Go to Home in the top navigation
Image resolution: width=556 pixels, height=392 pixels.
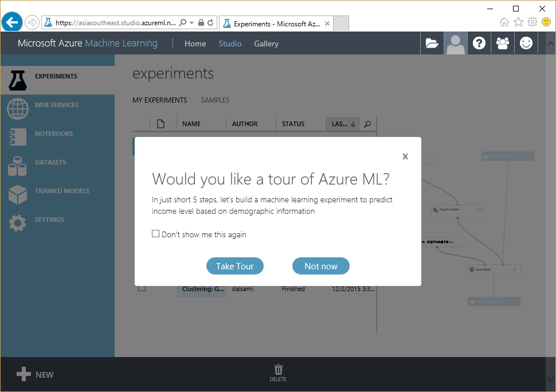coord(195,44)
